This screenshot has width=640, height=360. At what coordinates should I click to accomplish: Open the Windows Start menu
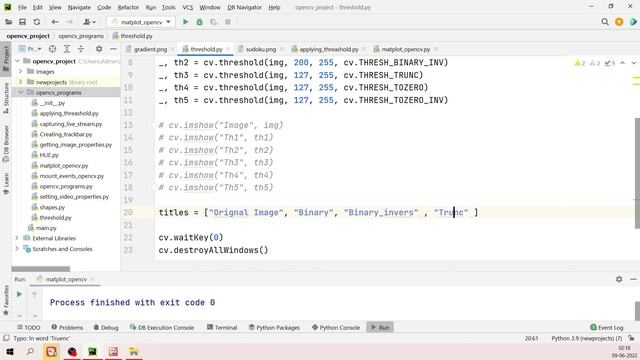[10, 352]
